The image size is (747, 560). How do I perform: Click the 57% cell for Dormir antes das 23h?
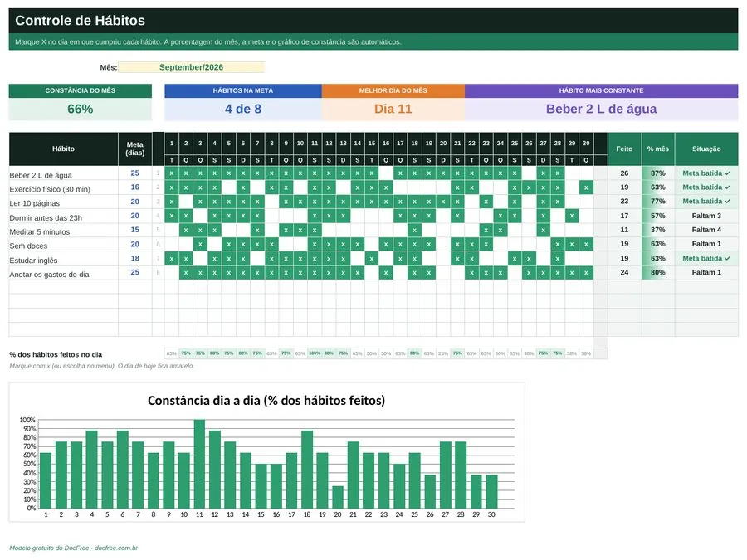pos(658,216)
